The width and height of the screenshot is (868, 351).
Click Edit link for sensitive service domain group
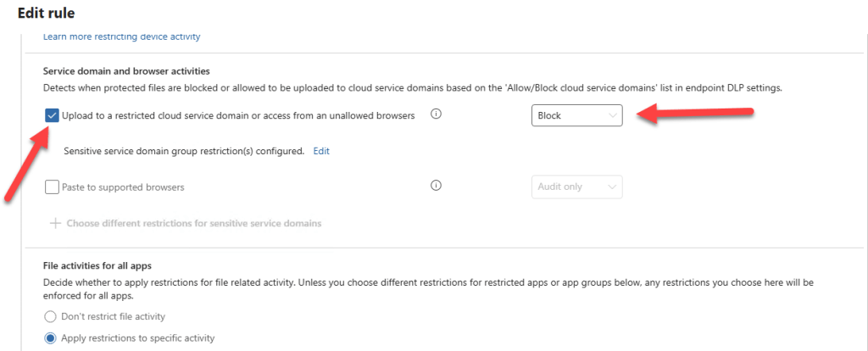(321, 151)
